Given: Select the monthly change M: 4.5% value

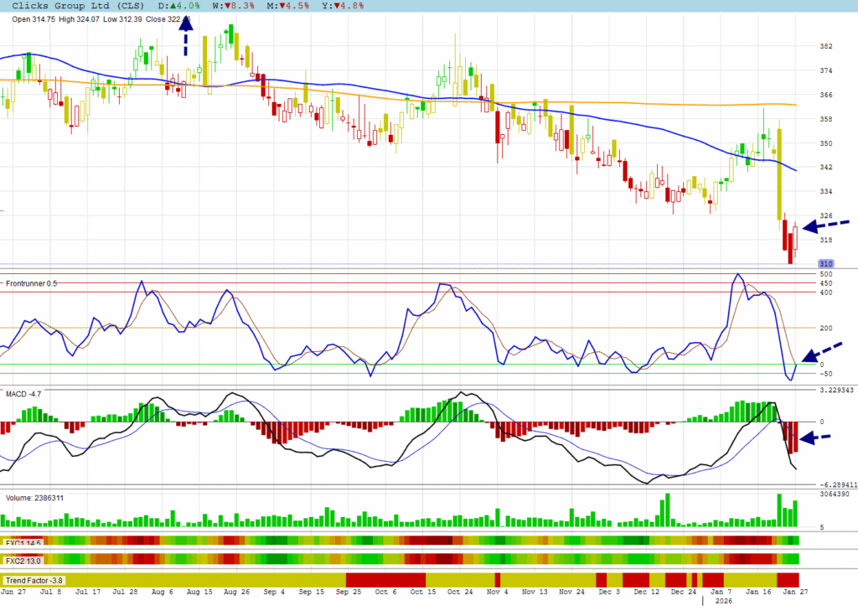Looking at the screenshot, I should [x=288, y=6].
